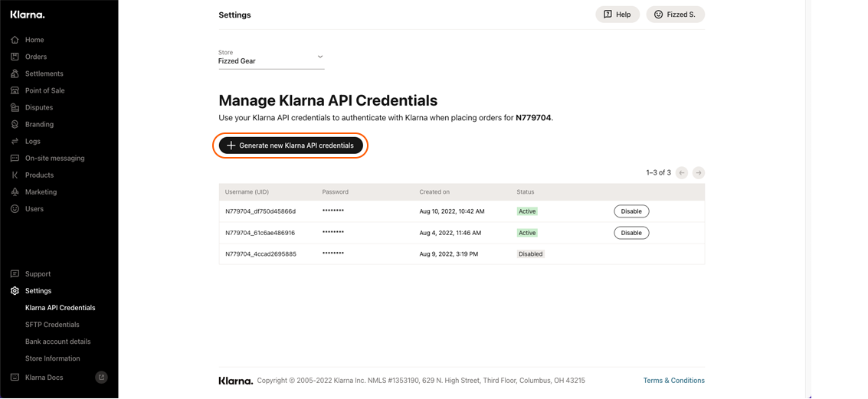Go to previous page of credentials

tap(682, 172)
